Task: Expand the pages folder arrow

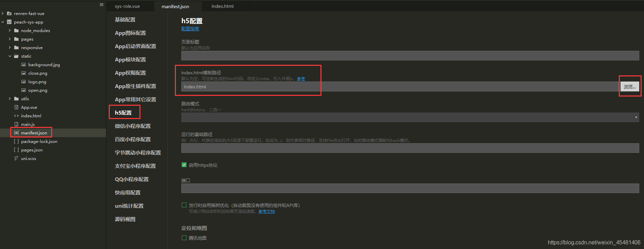Action: coord(10,39)
